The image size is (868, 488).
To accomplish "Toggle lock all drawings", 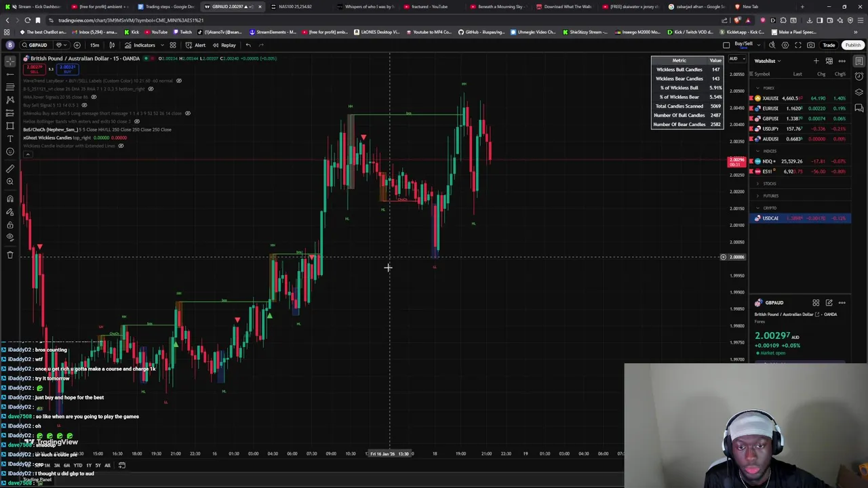I will pyautogui.click(x=10, y=224).
